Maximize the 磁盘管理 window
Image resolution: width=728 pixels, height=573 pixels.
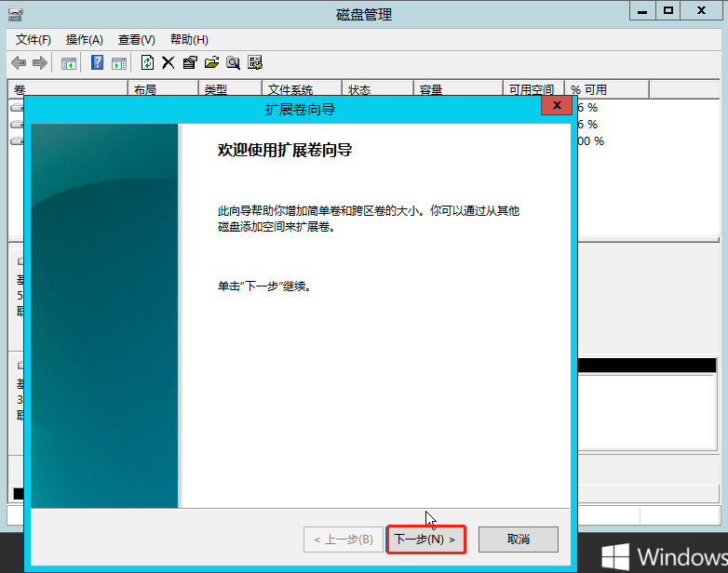pyautogui.click(x=668, y=11)
